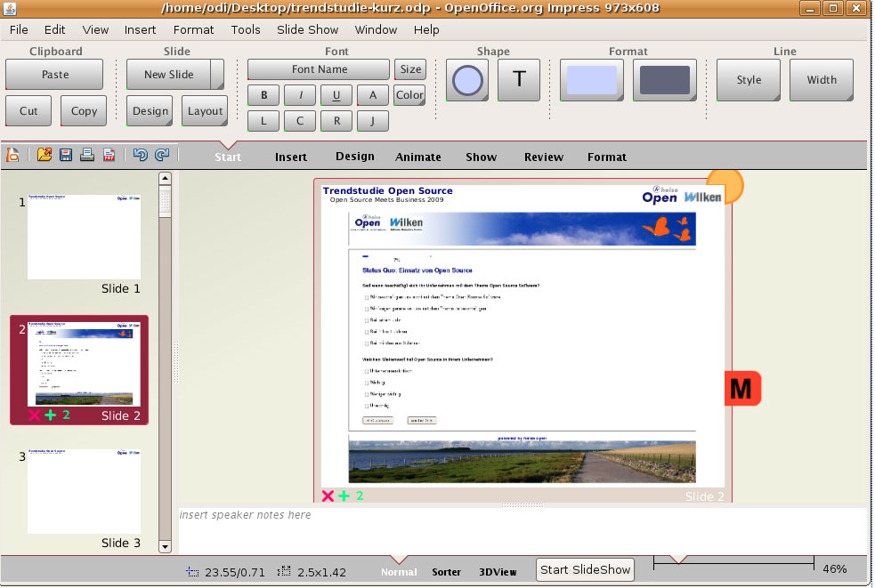
Task: Click the Start SlideShow button
Action: pos(585,570)
